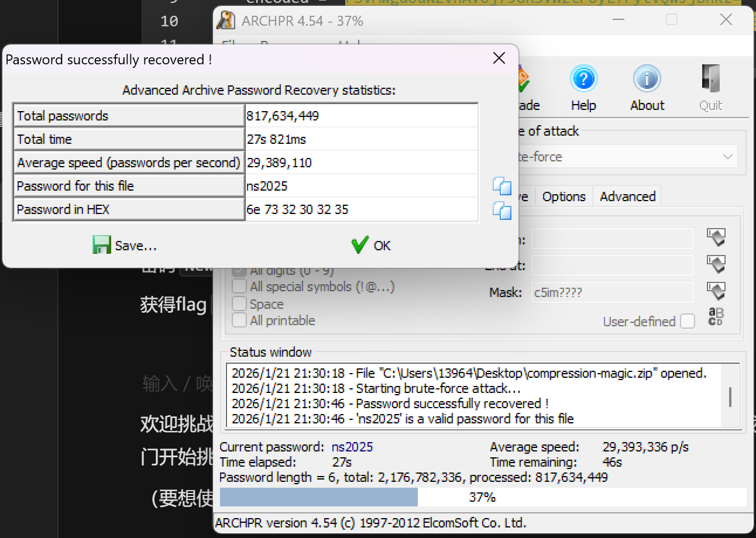Expand the Type of attack dropdown
This screenshot has width=756, height=538.
click(727, 157)
